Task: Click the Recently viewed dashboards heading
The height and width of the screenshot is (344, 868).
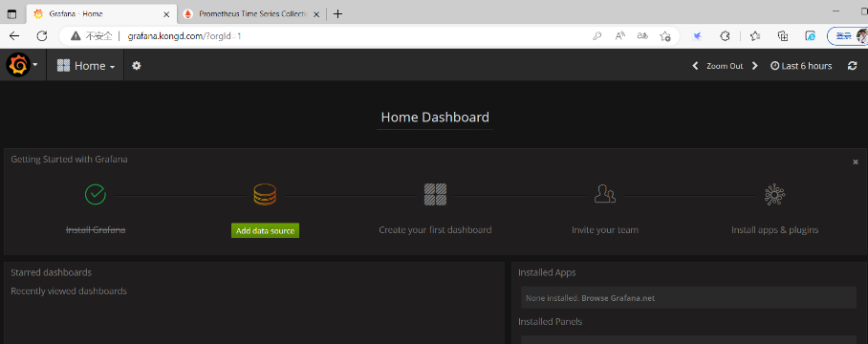Action: pyautogui.click(x=69, y=290)
